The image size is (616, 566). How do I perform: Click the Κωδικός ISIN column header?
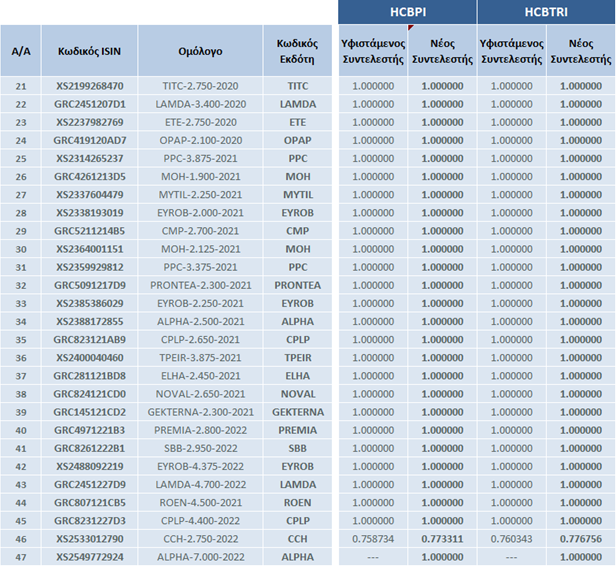pos(89,50)
